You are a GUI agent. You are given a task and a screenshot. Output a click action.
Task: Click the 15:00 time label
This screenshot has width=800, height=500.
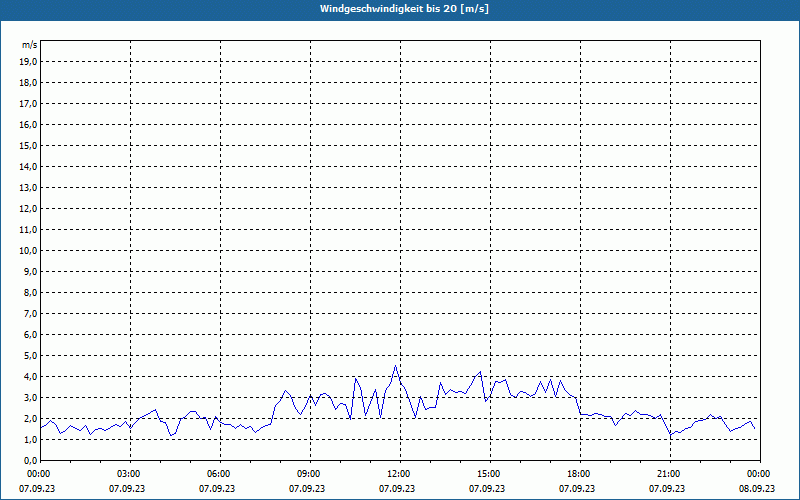(490, 474)
